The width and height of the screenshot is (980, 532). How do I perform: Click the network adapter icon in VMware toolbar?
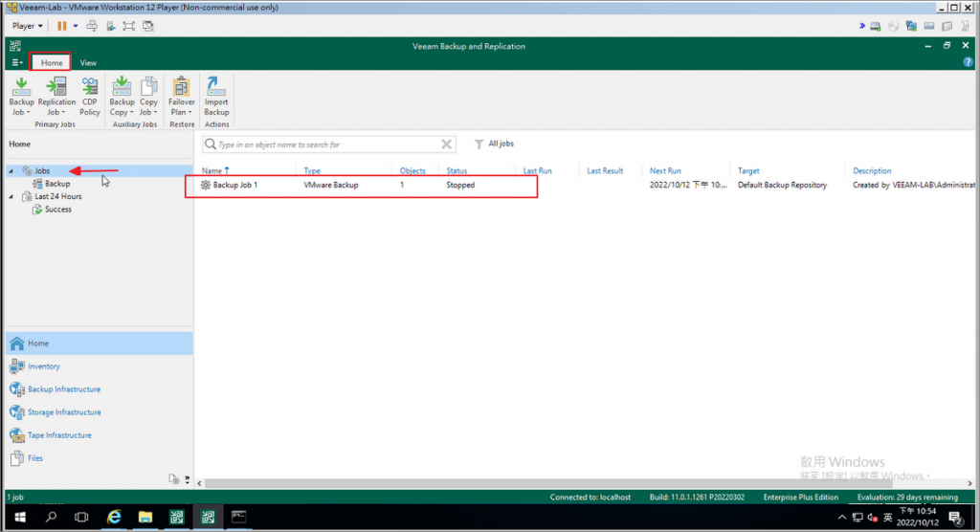pyautogui.click(x=911, y=26)
